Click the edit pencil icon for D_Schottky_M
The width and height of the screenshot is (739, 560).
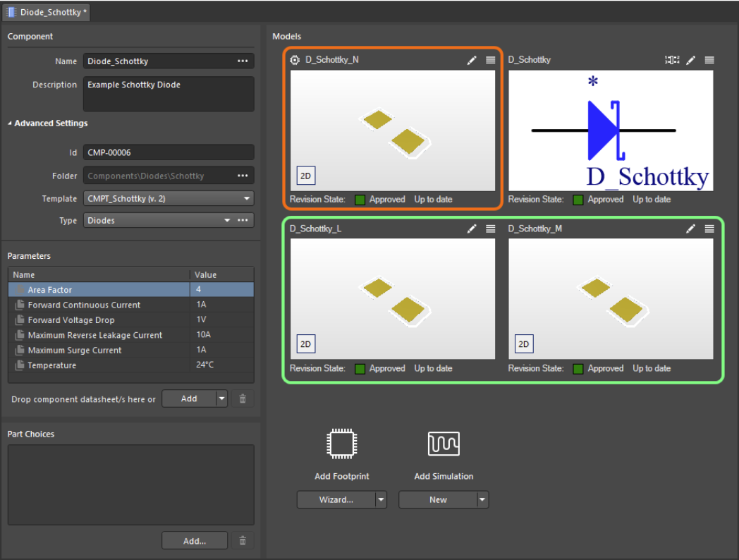690,229
